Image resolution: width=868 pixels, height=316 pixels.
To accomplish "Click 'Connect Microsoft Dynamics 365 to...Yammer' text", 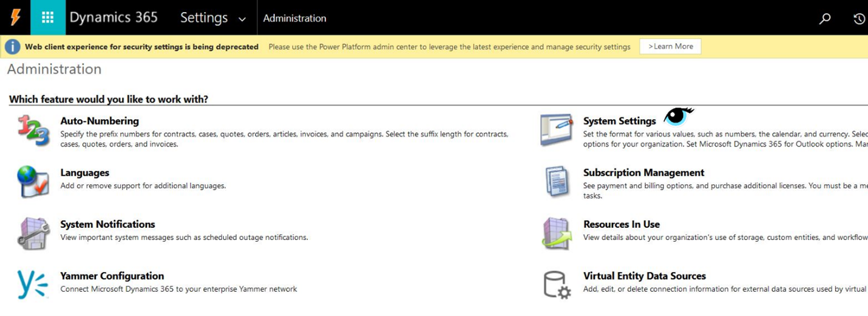I will coord(178,289).
